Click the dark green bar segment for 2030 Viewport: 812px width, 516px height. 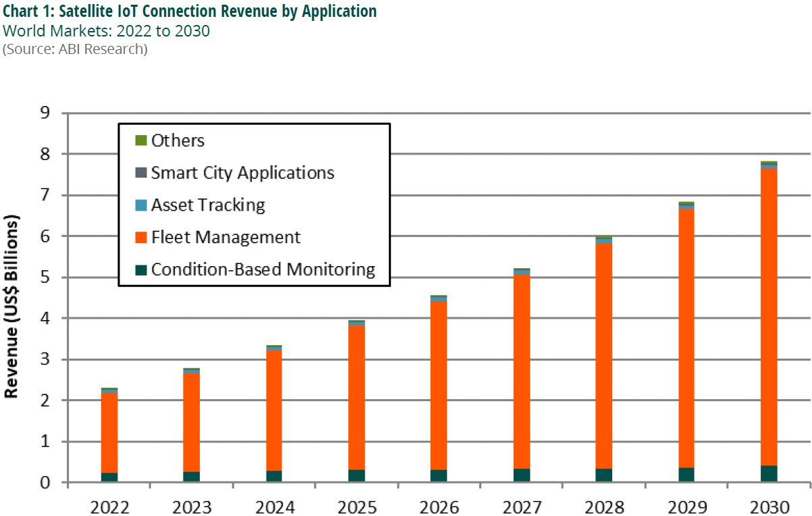[768, 474]
